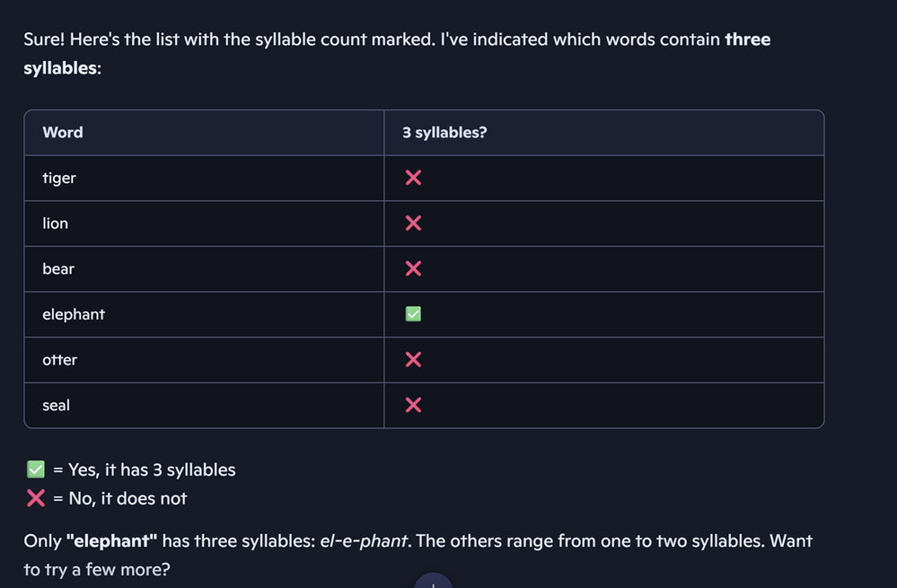Click the red X in seal row
The width and height of the screenshot is (897, 588).
point(413,405)
